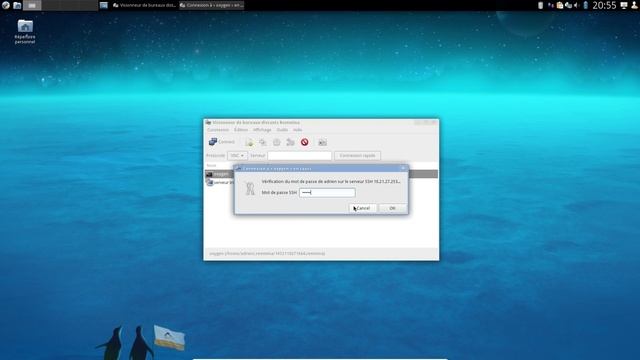Click the weather cloud tray icon
This screenshot has height=360, width=640.
point(568,5)
